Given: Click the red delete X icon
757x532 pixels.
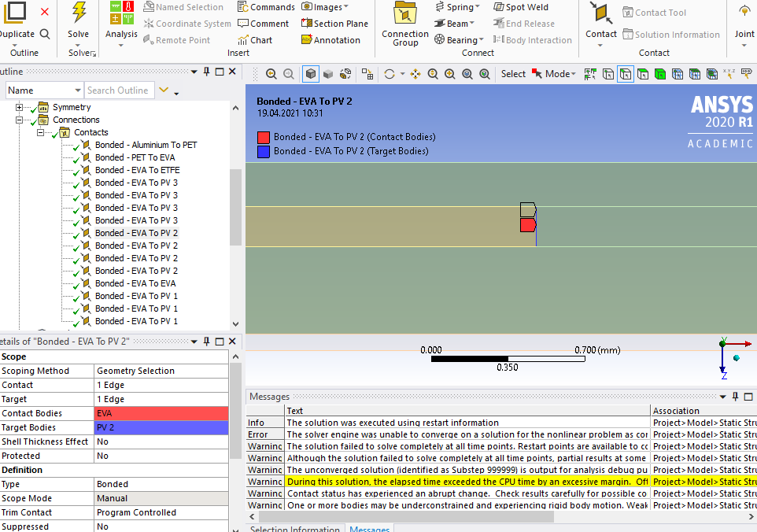Looking at the screenshot, I should (44, 12).
